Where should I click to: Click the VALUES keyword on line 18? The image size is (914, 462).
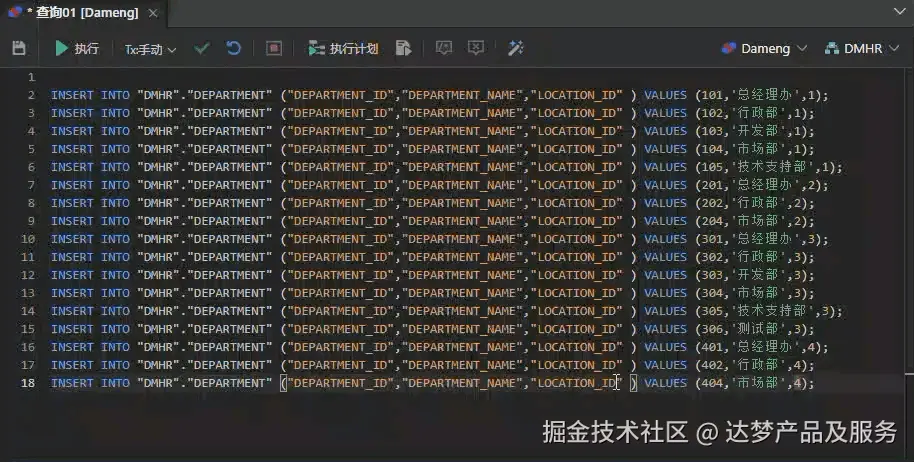[665, 383]
